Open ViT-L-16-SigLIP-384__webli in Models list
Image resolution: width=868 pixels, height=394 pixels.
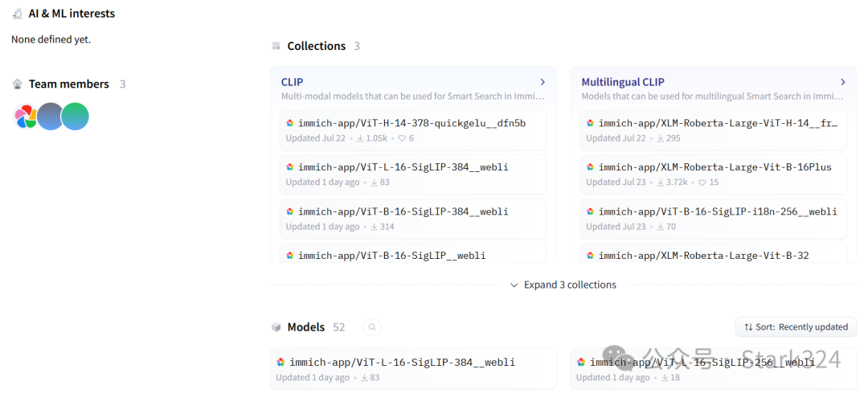point(413,369)
